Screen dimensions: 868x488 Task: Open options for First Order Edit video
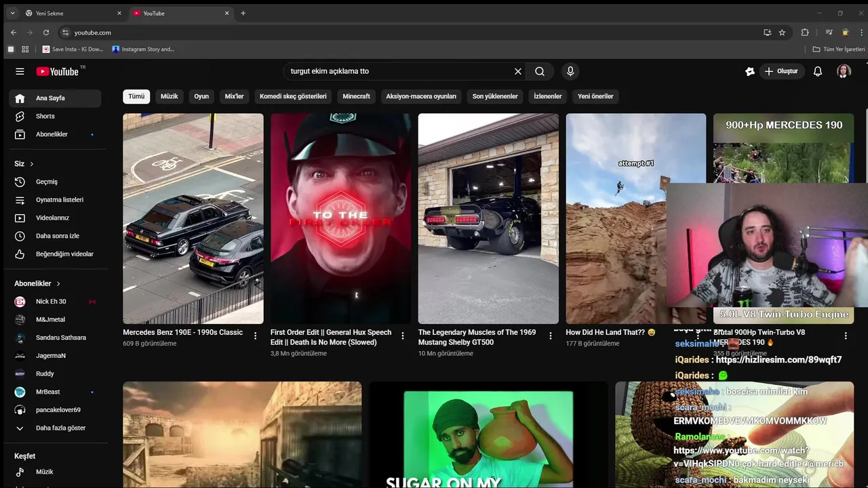pyautogui.click(x=403, y=335)
